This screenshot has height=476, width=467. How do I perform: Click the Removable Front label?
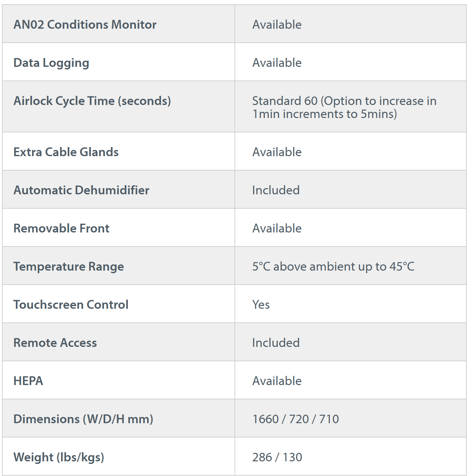point(61,228)
